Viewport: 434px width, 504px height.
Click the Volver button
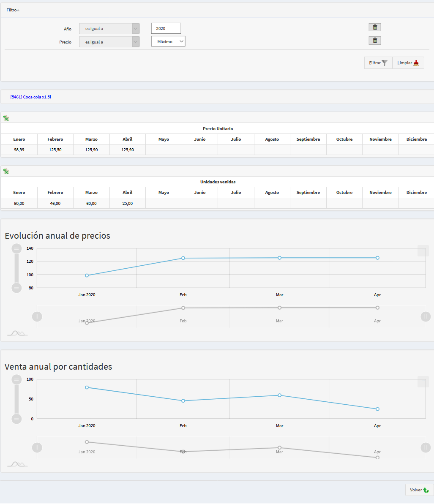tap(419, 490)
